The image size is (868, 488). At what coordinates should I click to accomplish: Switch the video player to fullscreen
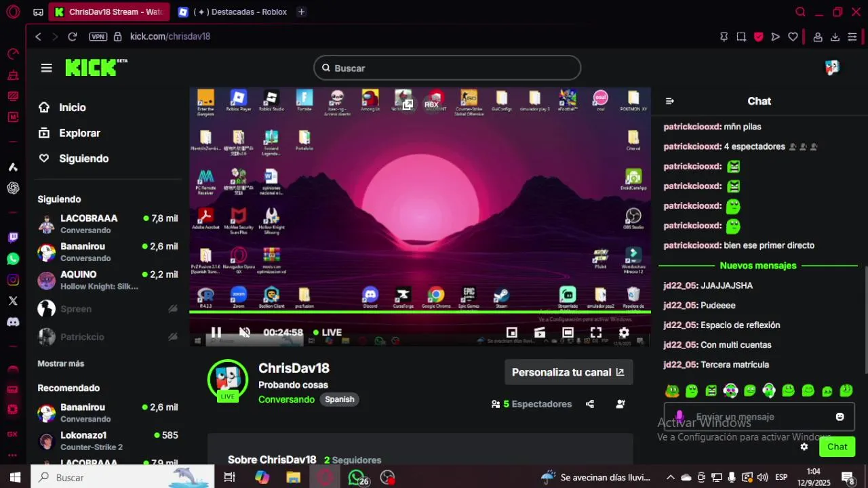[x=596, y=332]
